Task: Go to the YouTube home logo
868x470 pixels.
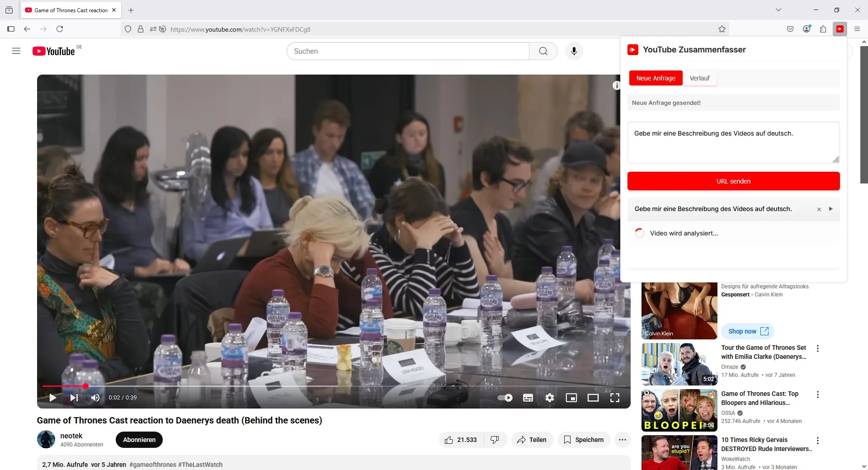Action: click(x=54, y=51)
